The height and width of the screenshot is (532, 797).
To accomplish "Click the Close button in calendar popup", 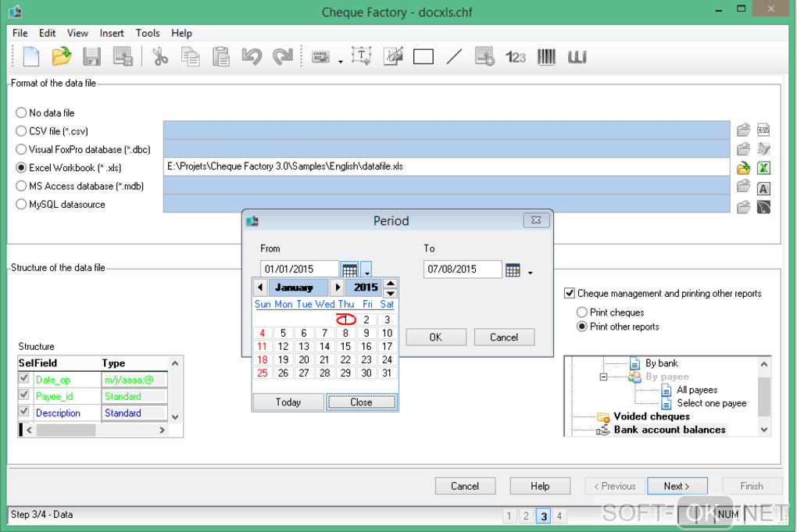I will coord(362,402).
